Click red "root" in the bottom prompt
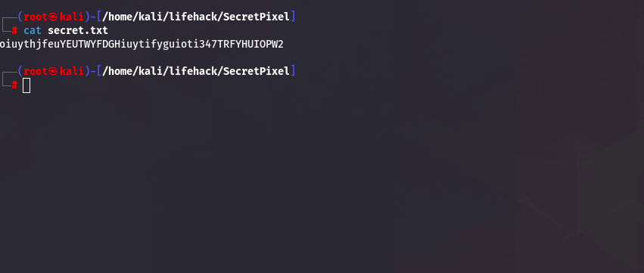The width and height of the screenshot is (644, 273). [x=36, y=72]
